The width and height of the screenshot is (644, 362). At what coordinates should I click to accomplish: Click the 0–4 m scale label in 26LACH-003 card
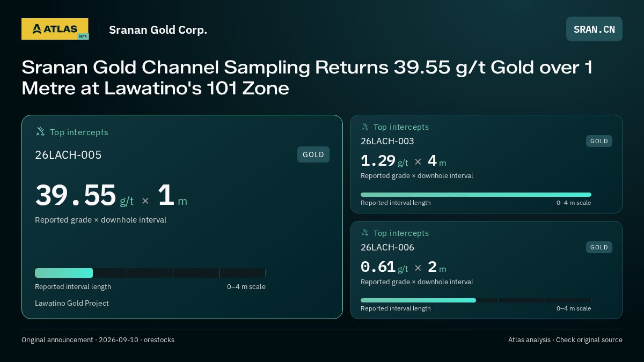tap(574, 203)
